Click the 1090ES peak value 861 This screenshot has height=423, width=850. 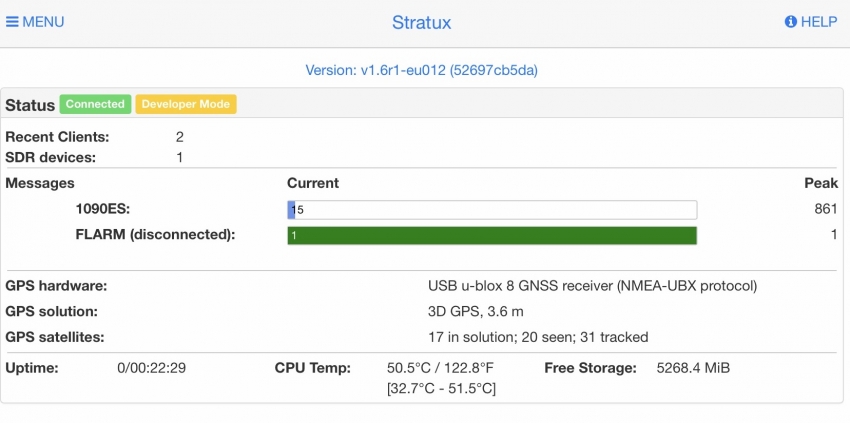click(x=826, y=209)
